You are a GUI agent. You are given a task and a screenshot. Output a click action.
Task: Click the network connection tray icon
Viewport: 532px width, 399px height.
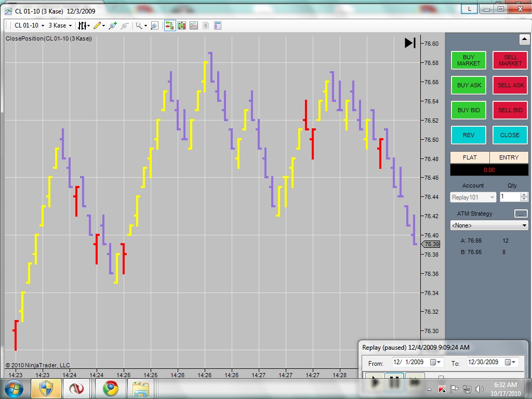click(x=467, y=389)
